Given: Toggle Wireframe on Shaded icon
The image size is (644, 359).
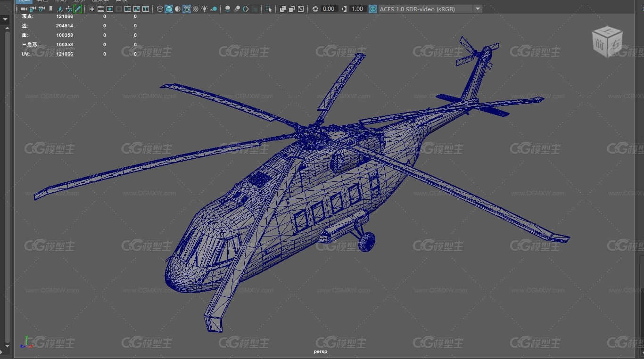Looking at the screenshot, I should pyautogui.click(x=187, y=9).
